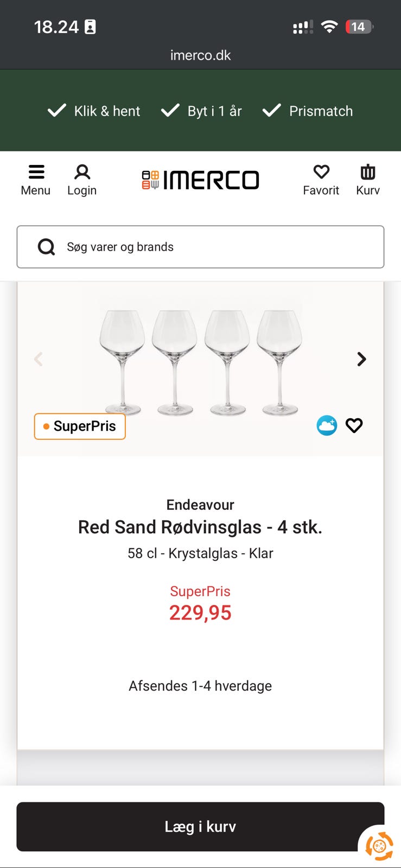Open the Prismatch info item
The width and height of the screenshot is (401, 868).
[x=308, y=111]
